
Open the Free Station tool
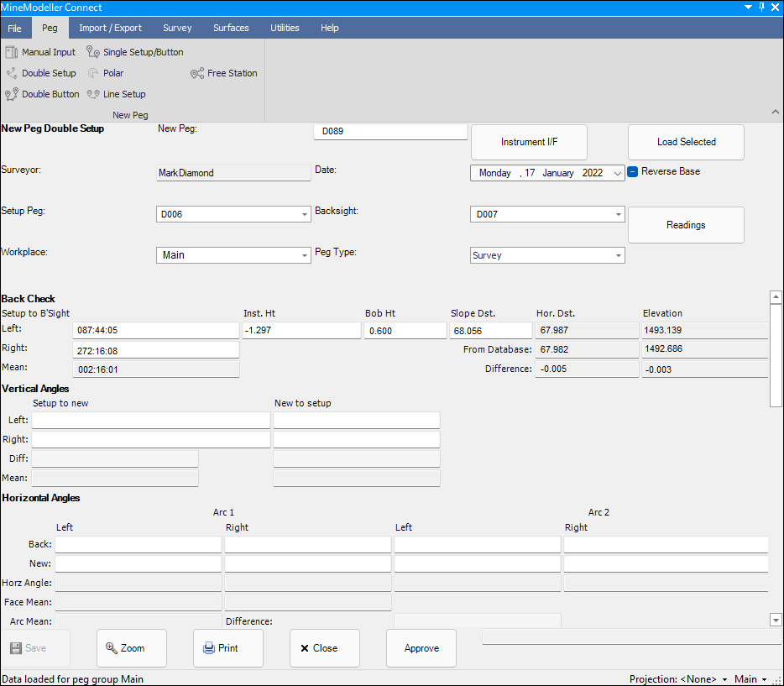click(x=224, y=73)
